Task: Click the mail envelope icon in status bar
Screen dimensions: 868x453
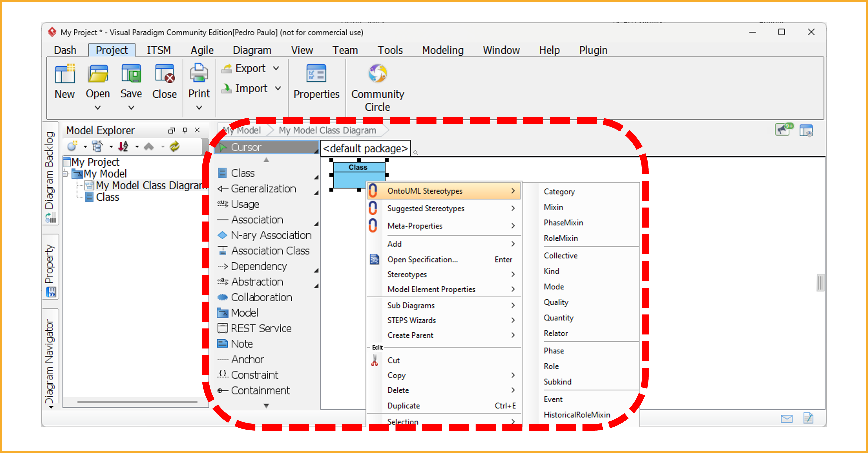Action: point(786,419)
